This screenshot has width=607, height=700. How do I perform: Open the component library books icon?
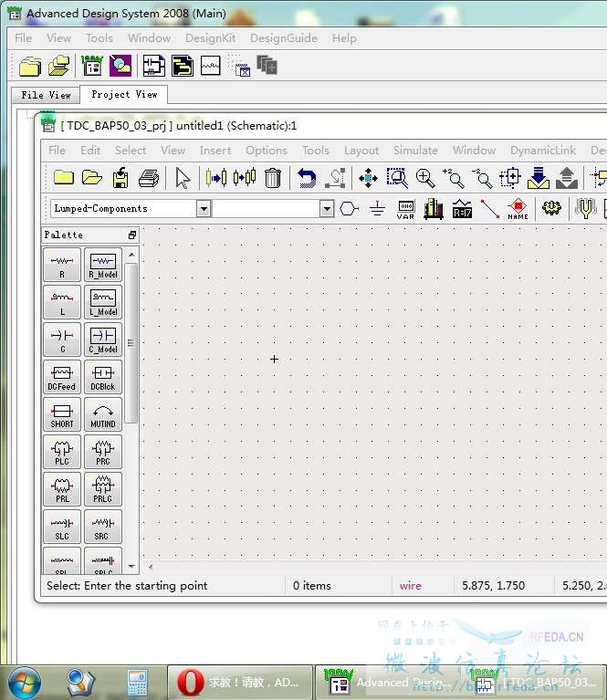[x=434, y=208]
